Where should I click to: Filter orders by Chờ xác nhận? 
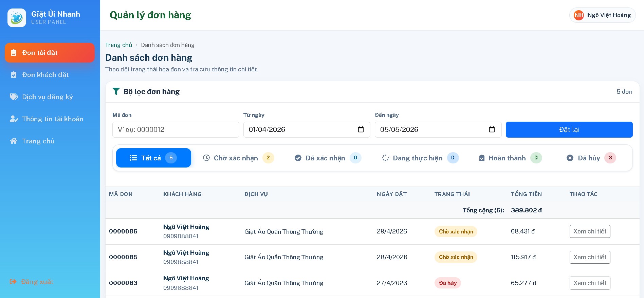[x=238, y=158]
